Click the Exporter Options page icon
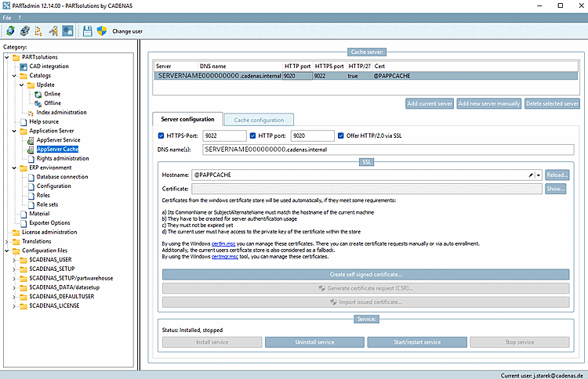The height and width of the screenshot is (379, 588). tap(24, 223)
